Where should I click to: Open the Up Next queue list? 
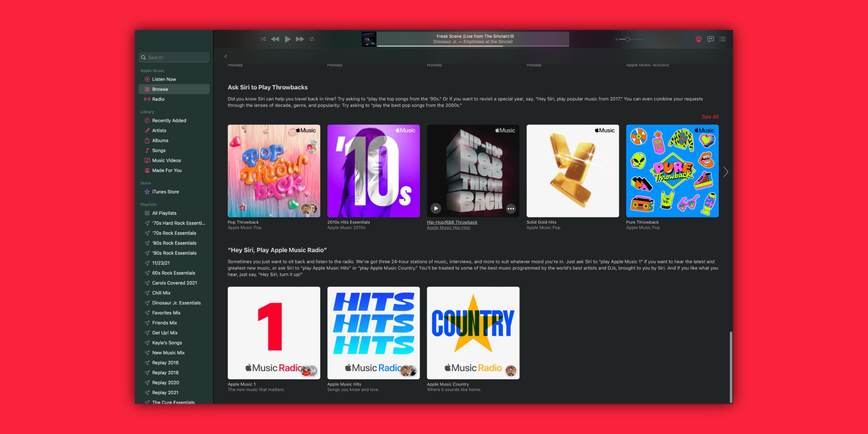pyautogui.click(x=723, y=39)
